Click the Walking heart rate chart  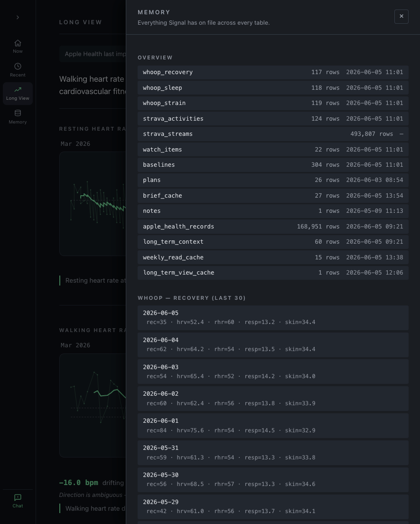[93, 405]
